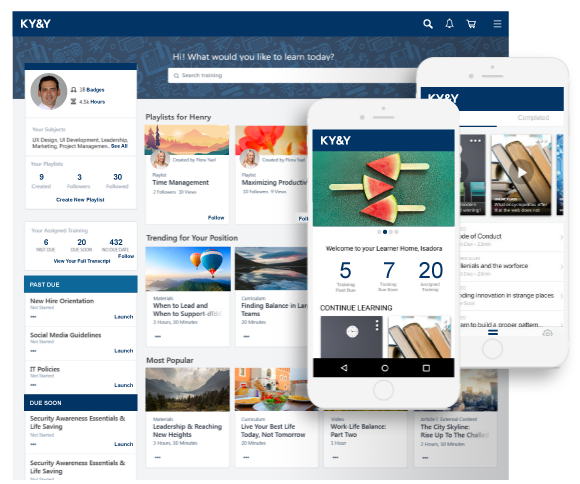Expand innovation in strange places row chevron

[x=561, y=296]
